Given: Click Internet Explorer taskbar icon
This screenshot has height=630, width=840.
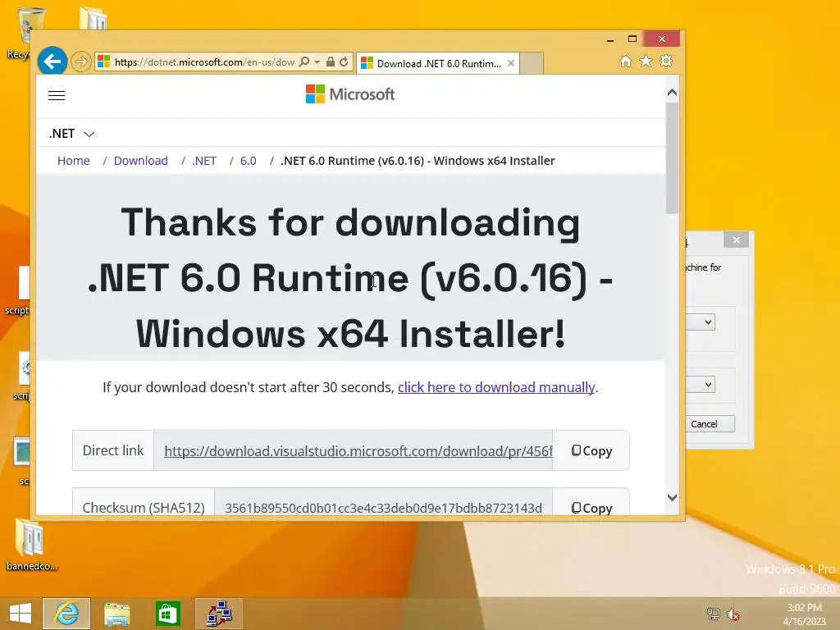Looking at the screenshot, I should coord(66,614).
